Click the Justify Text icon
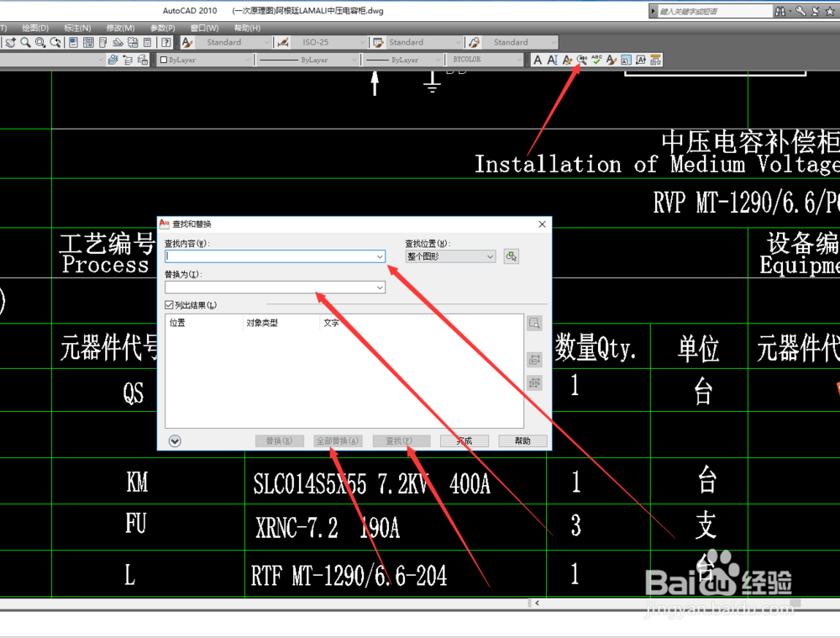 [641, 60]
